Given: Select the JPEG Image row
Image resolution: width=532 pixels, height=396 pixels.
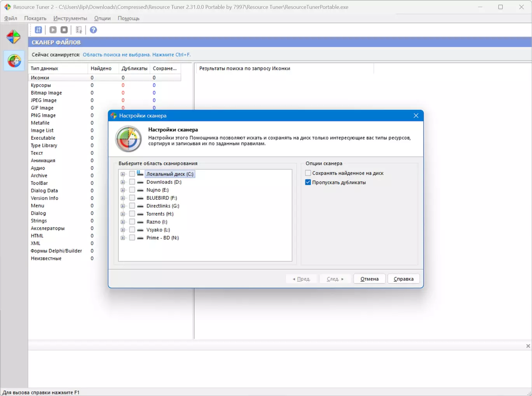Looking at the screenshot, I should click(x=105, y=100).
